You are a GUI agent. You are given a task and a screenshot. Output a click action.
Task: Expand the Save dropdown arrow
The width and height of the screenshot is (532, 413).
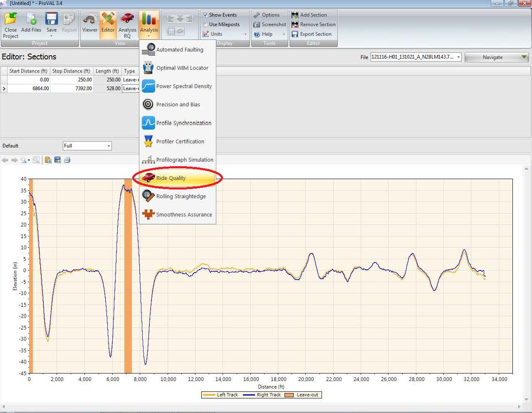[52, 36]
